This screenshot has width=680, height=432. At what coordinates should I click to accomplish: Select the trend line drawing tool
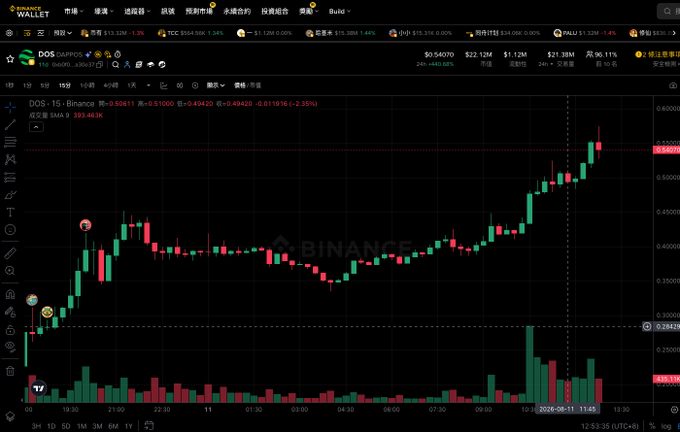coord(10,124)
